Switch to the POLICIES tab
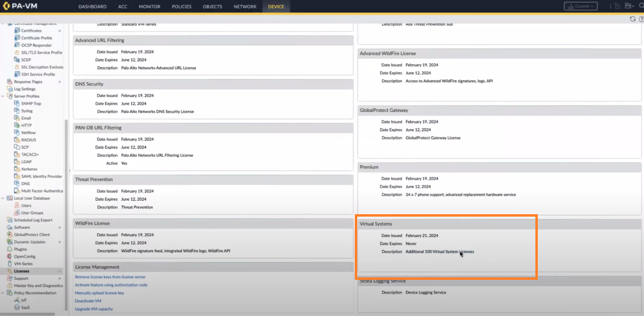Screen dimensions: 644x316 click(x=181, y=7)
